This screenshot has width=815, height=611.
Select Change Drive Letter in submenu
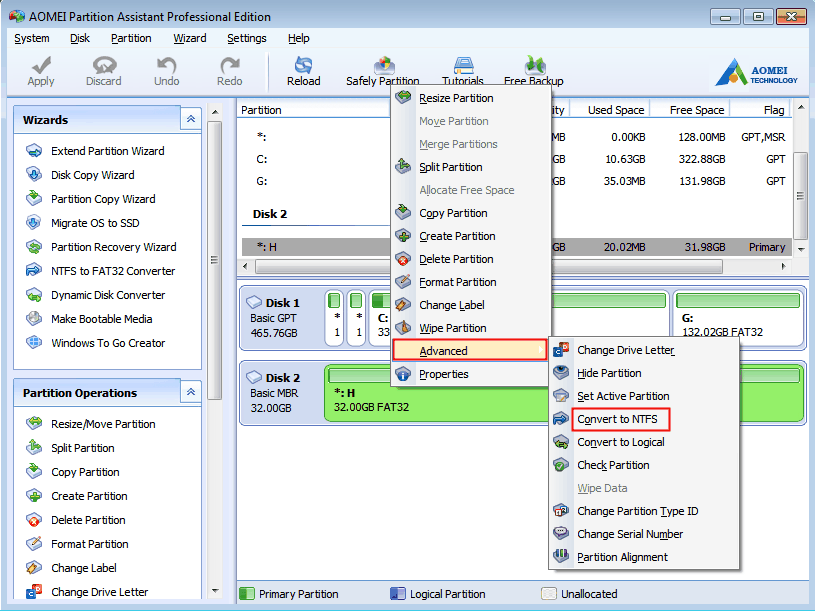(644, 350)
